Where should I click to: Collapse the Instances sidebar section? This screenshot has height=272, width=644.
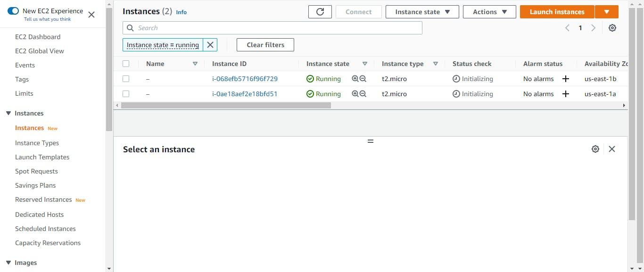[x=8, y=113]
